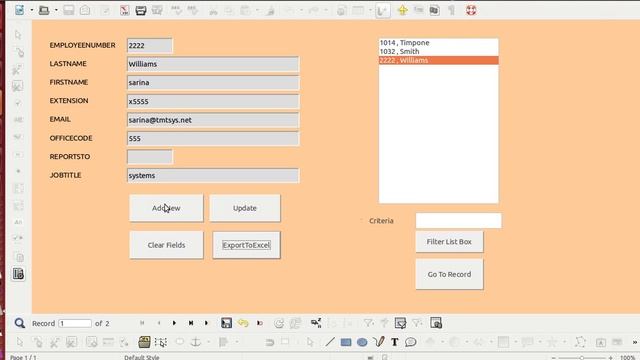Click the ExportToExcel button

(x=246, y=245)
